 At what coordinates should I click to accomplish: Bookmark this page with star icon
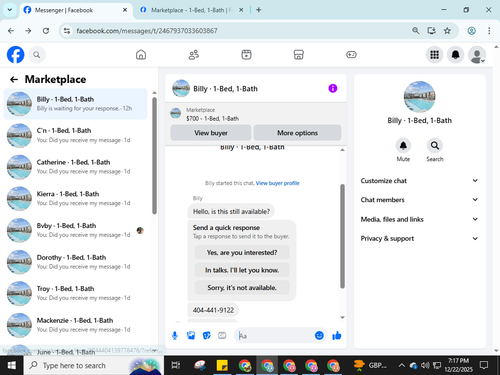[x=447, y=31]
